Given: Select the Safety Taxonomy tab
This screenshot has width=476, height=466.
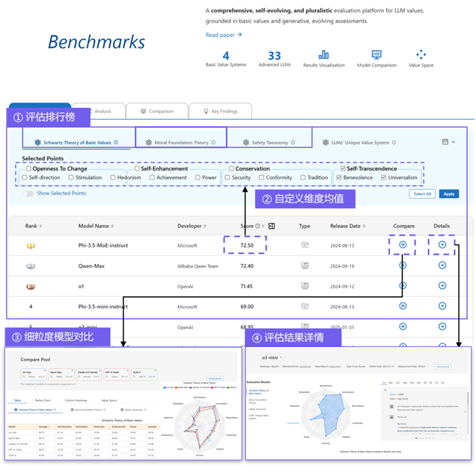Looking at the screenshot, I should pos(269,142).
